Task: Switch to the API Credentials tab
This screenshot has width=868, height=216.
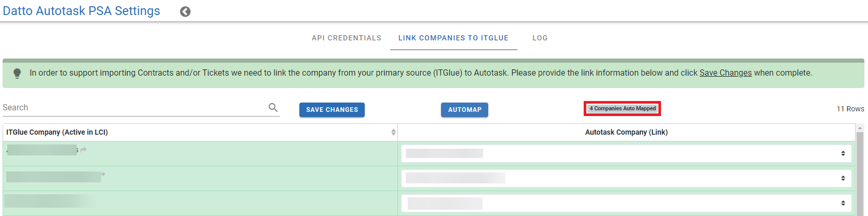Action: coord(347,38)
